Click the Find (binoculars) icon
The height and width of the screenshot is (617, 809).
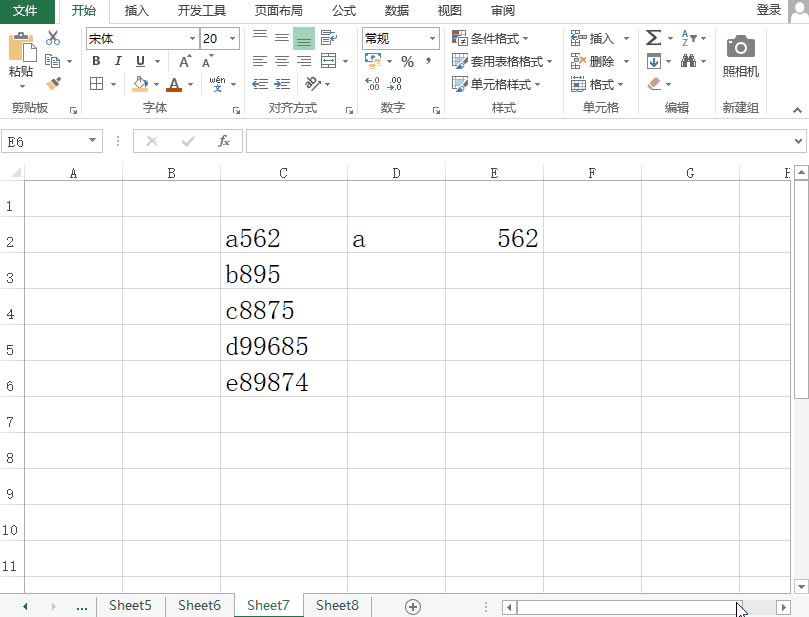click(690, 60)
